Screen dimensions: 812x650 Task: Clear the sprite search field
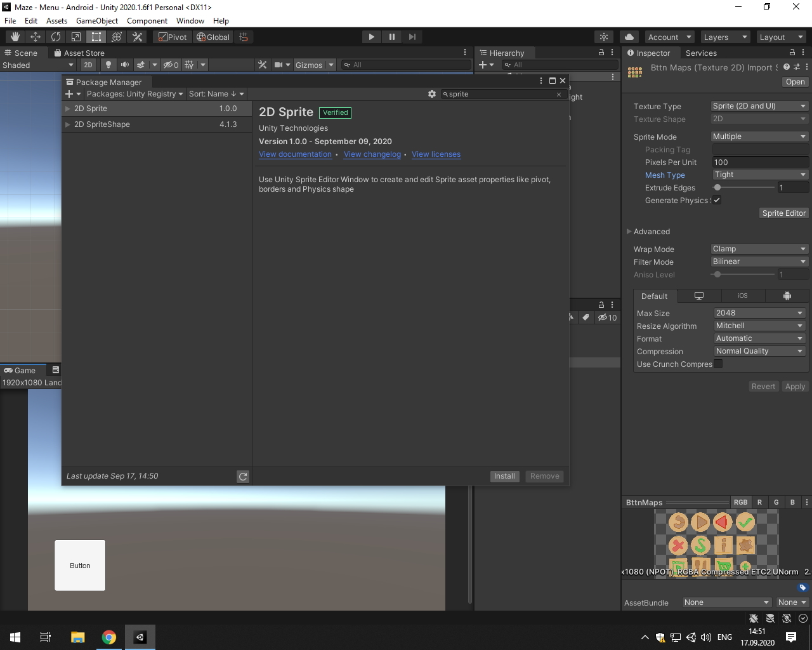coord(559,94)
